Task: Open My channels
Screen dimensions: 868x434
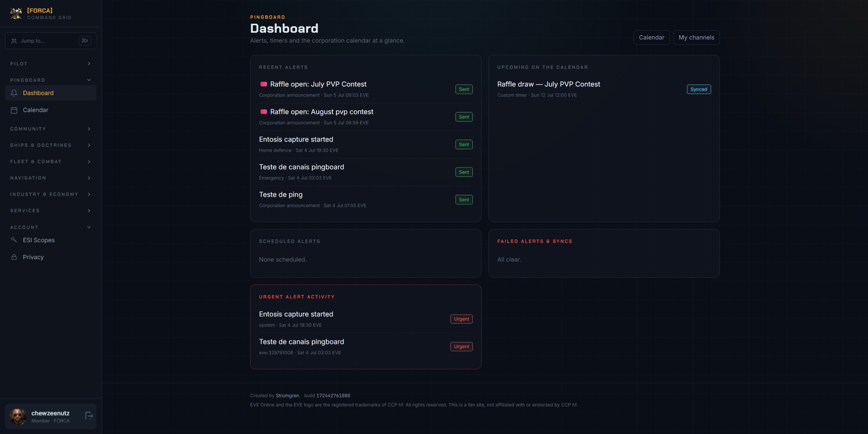Action: [696, 38]
